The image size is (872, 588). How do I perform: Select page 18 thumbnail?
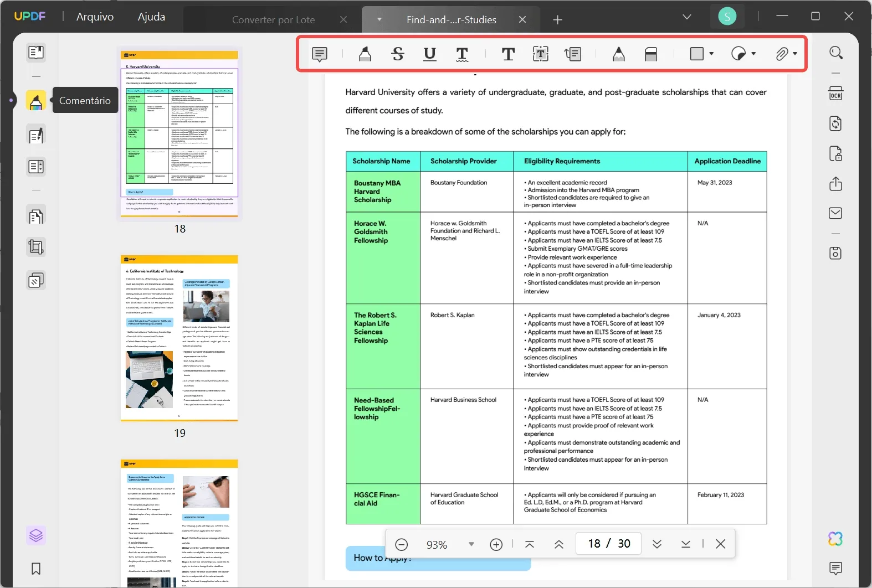[x=179, y=133]
